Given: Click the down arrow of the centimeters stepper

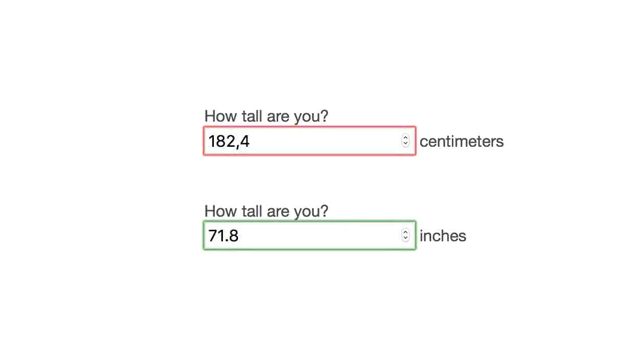Looking at the screenshot, I should [x=406, y=144].
